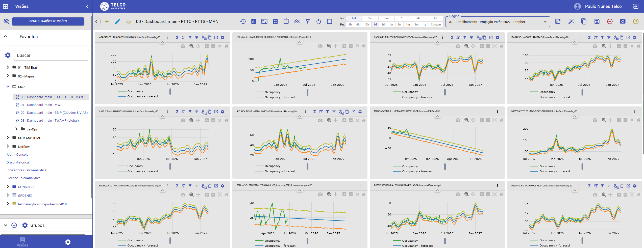Click the magic wand icon in top toolbar
644x248 pixels.
[x=571, y=21]
